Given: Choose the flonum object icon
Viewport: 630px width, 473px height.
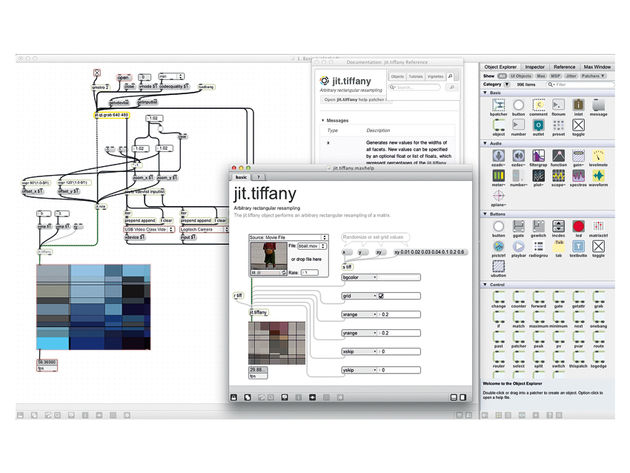Looking at the screenshot, I should coord(558,105).
